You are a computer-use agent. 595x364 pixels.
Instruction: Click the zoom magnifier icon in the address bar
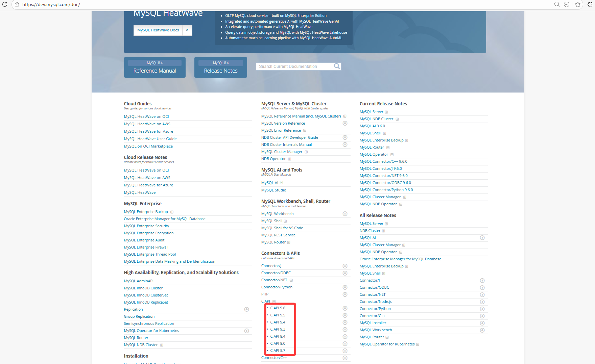point(557,4)
